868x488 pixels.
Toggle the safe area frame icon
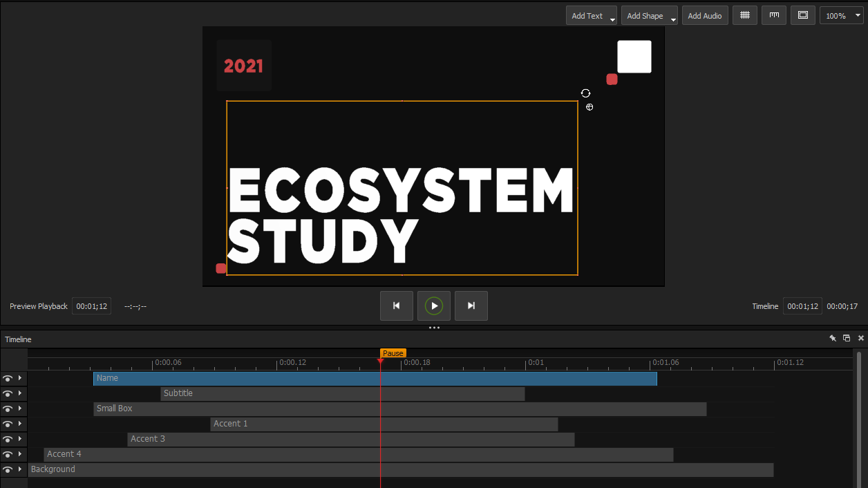[x=802, y=15]
